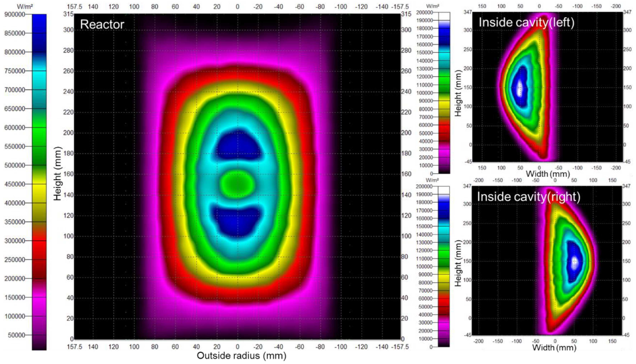Click the white peak in right cavity plot

coord(574,263)
